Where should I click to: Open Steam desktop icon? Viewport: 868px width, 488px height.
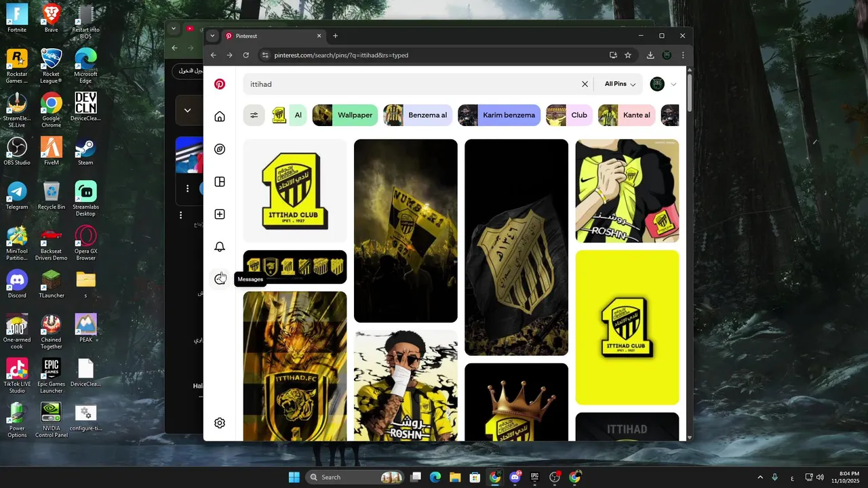[x=85, y=151]
